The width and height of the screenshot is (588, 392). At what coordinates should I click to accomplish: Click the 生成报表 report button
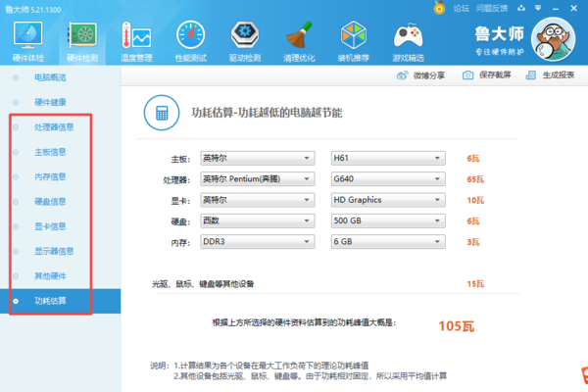pyautogui.click(x=551, y=74)
